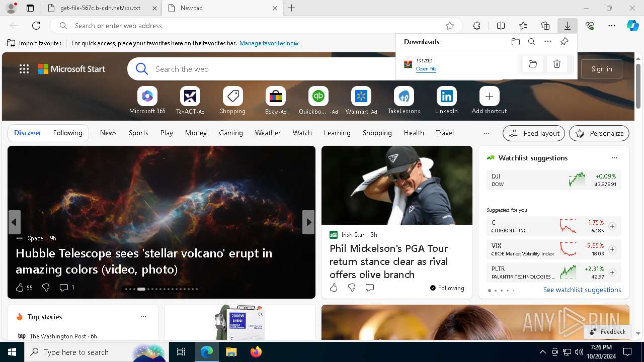Open the Copilot sidebar icon
Screen dimensions: 644x362
pos(632,26)
